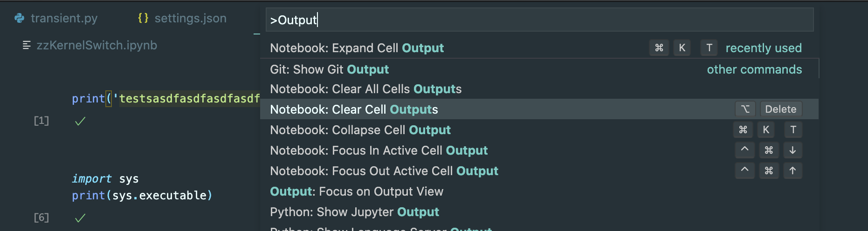The image size is (868, 231).
Task: Click the zzKernelSwitch.ipynb breadcrumb
Action: pos(96,45)
